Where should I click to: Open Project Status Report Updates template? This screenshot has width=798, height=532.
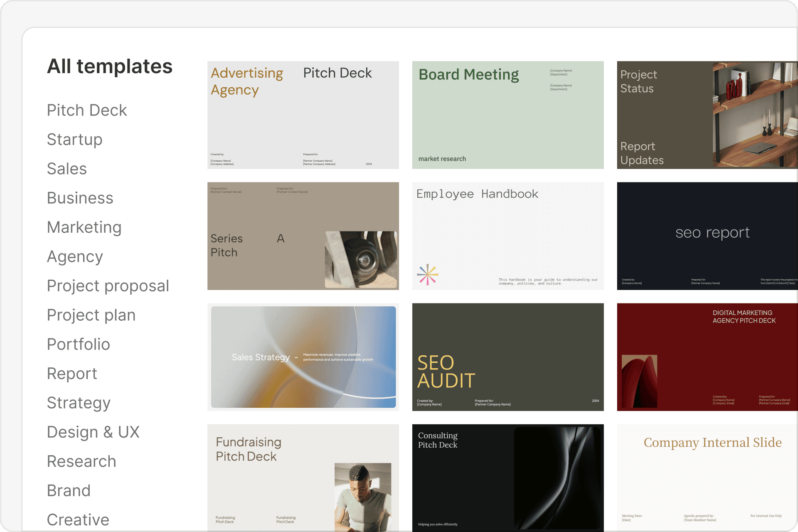(707, 115)
